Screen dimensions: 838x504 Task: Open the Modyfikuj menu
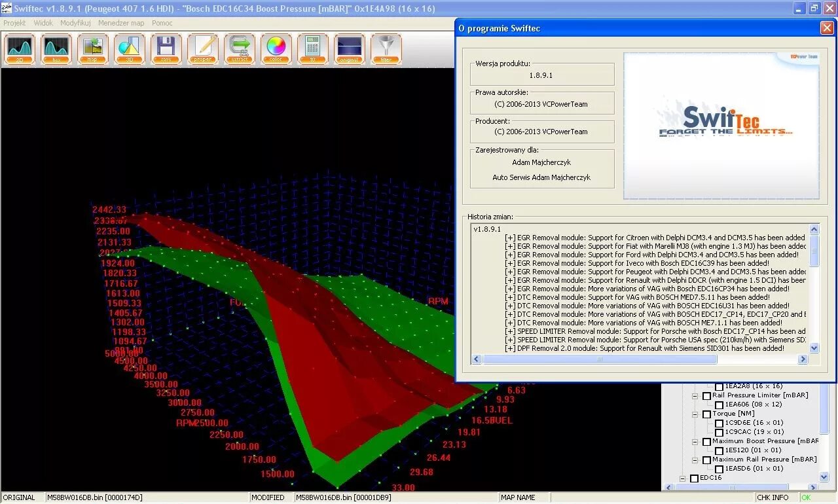click(75, 23)
